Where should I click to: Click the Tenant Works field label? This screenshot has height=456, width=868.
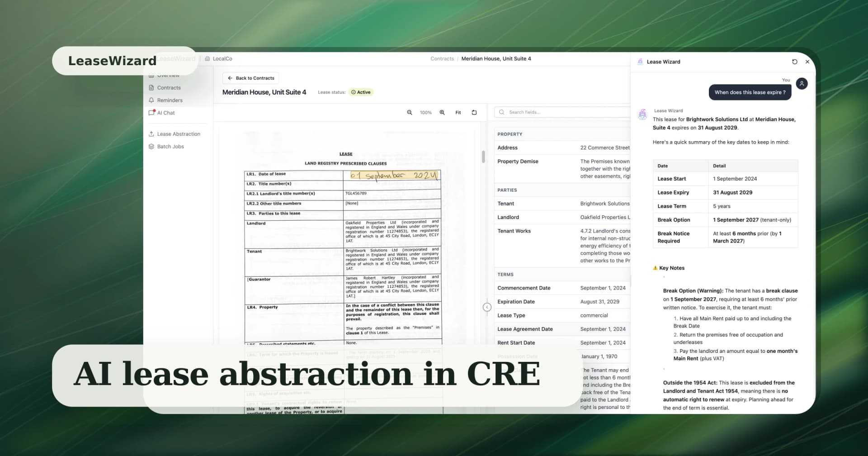(x=514, y=231)
